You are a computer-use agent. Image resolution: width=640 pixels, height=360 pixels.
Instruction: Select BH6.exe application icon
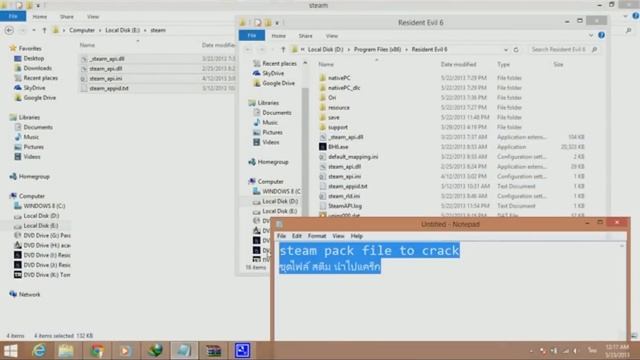click(322, 147)
